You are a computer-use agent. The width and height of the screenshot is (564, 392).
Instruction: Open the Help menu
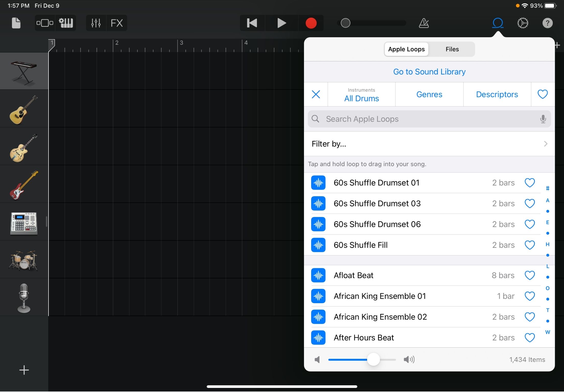(x=547, y=23)
